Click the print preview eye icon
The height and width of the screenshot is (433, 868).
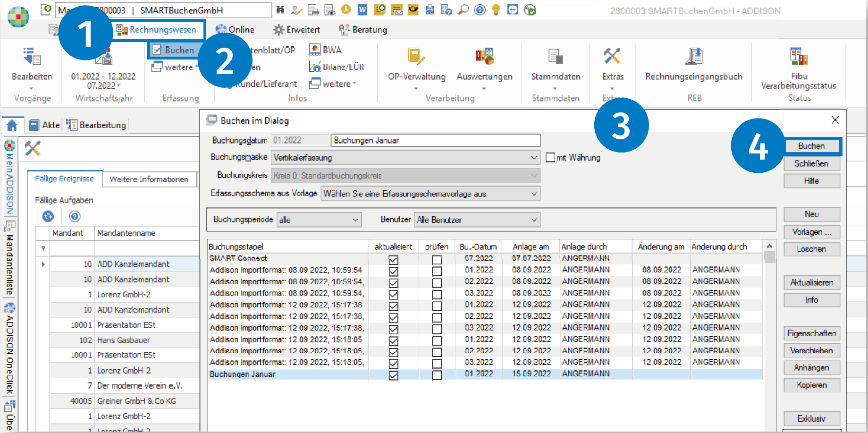pyautogui.click(x=330, y=10)
